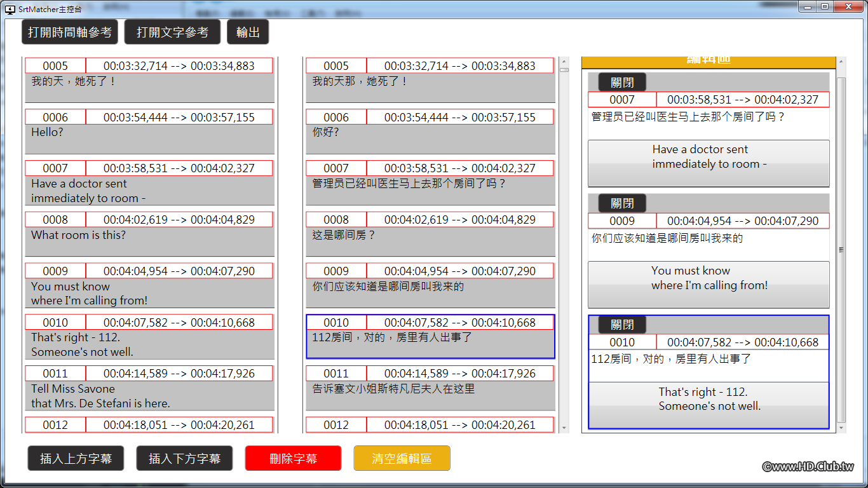Click middle list index 0010 field
868x488 pixels.
pos(336,322)
